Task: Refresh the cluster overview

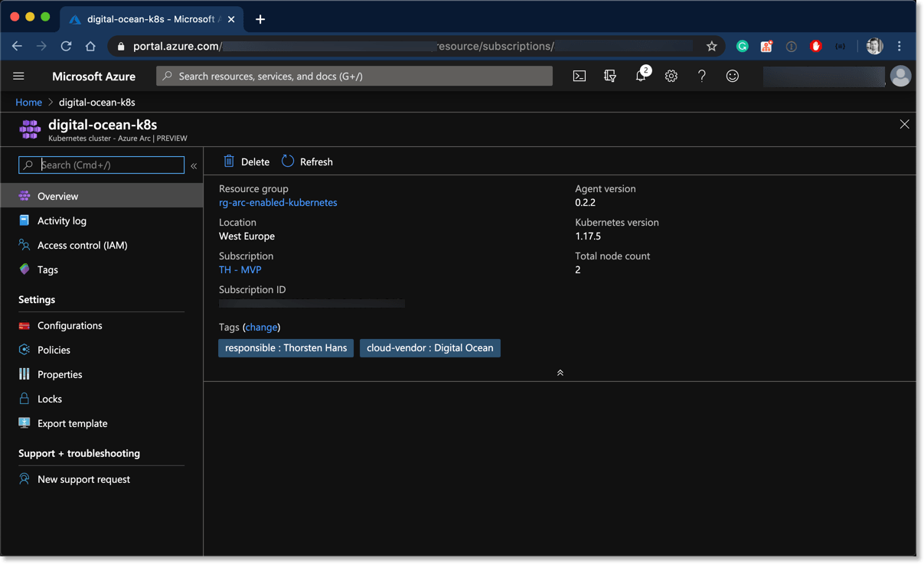Action: [x=307, y=161]
